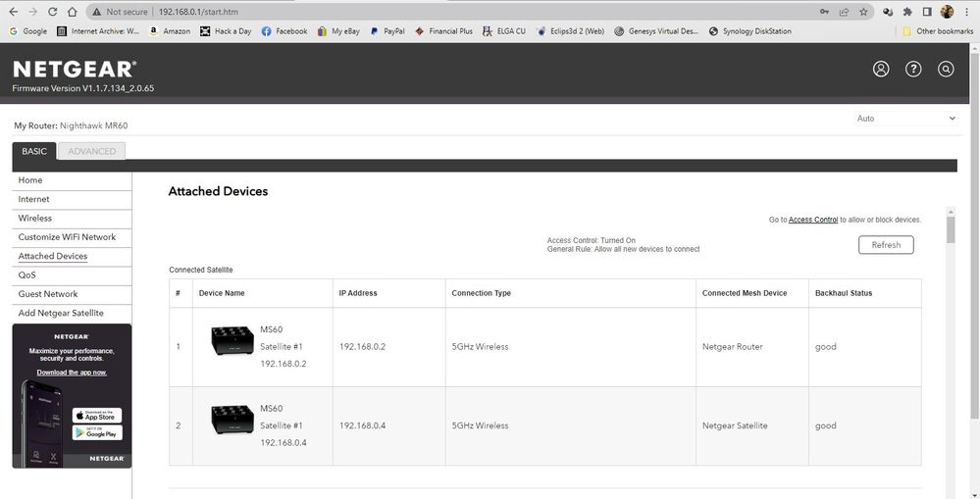Open the saved passwords key icon
Viewport: 980px width, 499px height.
point(824,12)
